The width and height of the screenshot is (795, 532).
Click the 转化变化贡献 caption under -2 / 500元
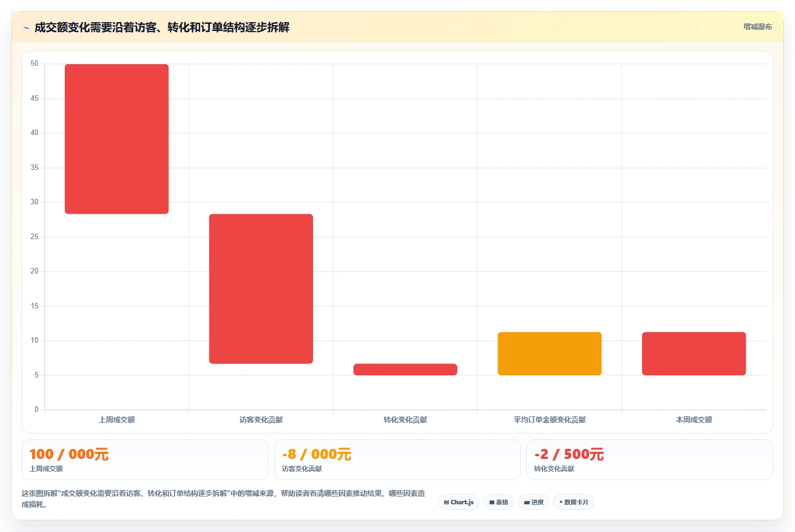coord(554,468)
